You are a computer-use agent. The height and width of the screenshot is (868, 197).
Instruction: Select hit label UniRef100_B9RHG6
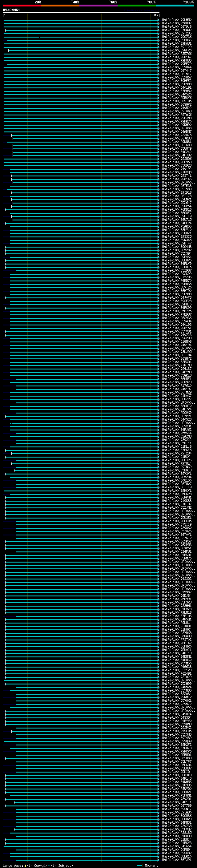[x=177, y=40]
